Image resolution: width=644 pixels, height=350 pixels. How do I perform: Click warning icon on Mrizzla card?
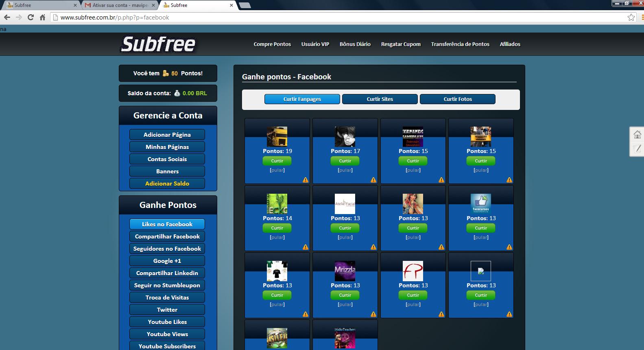coord(373,314)
